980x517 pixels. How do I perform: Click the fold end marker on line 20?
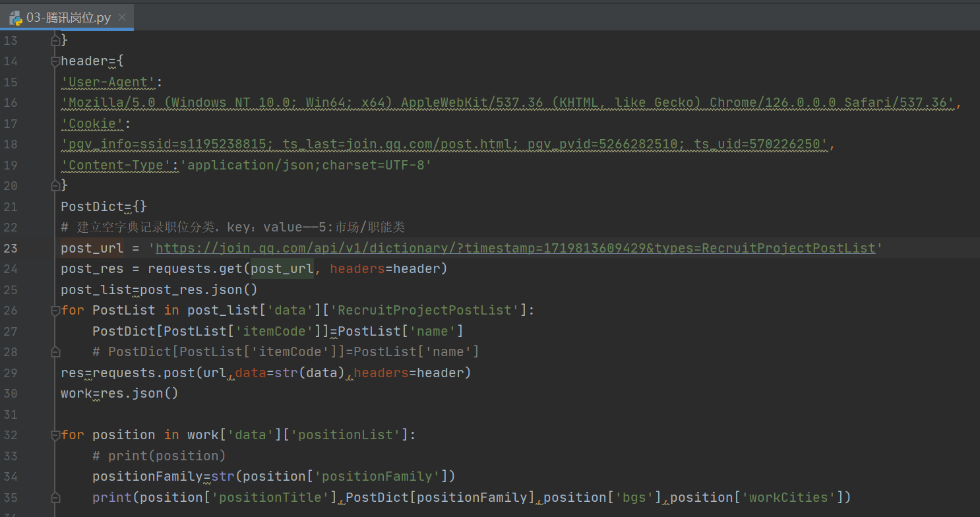[55, 186]
